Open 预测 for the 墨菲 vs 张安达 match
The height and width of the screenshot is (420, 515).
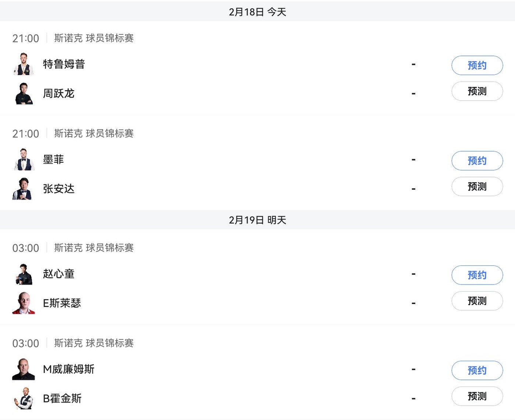477,187
